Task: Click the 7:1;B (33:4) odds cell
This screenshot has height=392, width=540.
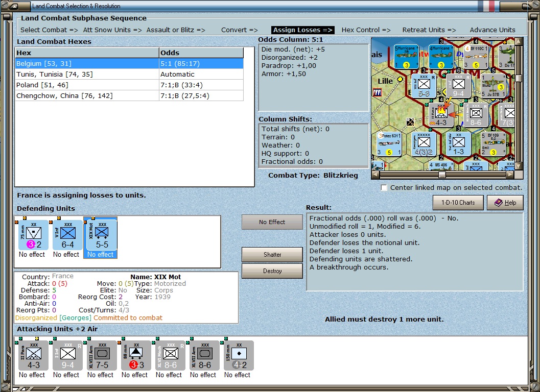Action: (x=201, y=85)
